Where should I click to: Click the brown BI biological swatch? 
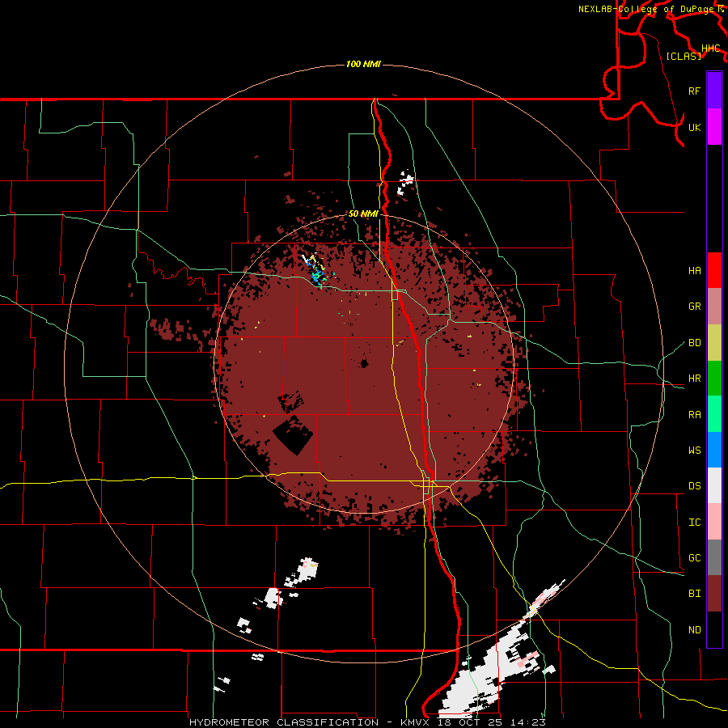[x=714, y=594]
